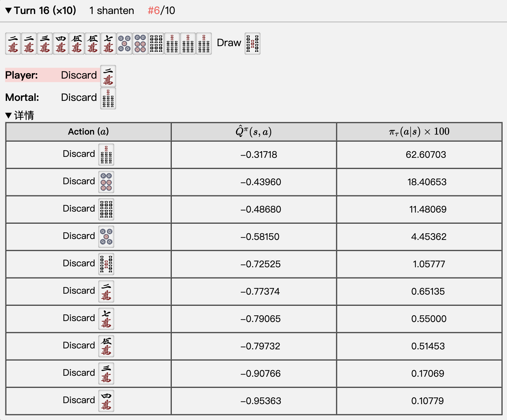
Task: Click the highlighted 'Player:' label
Action: tap(22, 75)
